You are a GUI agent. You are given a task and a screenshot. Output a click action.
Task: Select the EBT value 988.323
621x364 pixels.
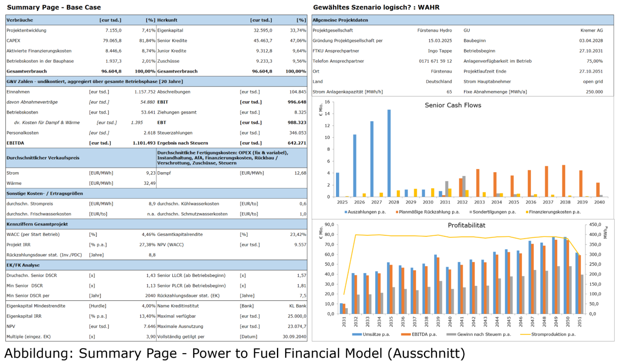tap(297, 122)
